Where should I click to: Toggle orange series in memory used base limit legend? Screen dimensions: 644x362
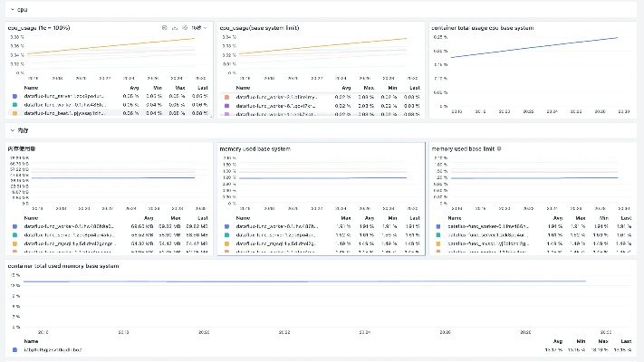pos(437,243)
